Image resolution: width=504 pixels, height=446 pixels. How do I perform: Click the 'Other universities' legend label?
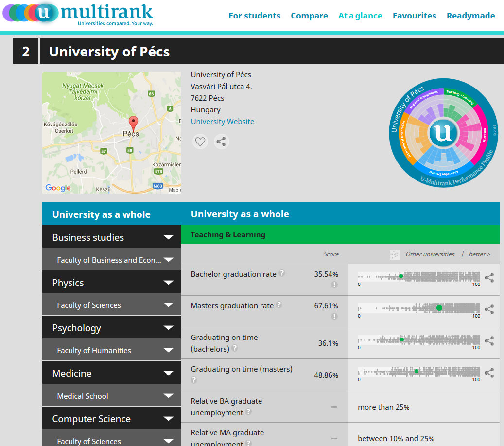[430, 254]
